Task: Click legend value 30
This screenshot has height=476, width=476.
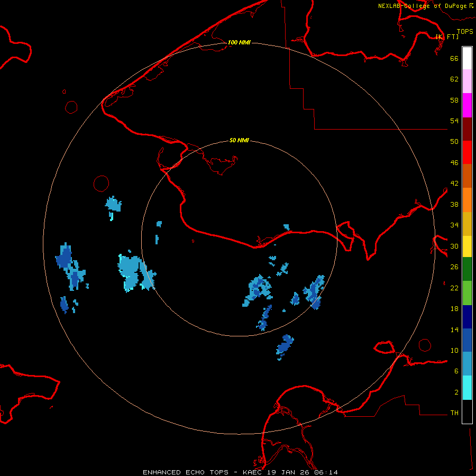Action: pyautogui.click(x=454, y=246)
